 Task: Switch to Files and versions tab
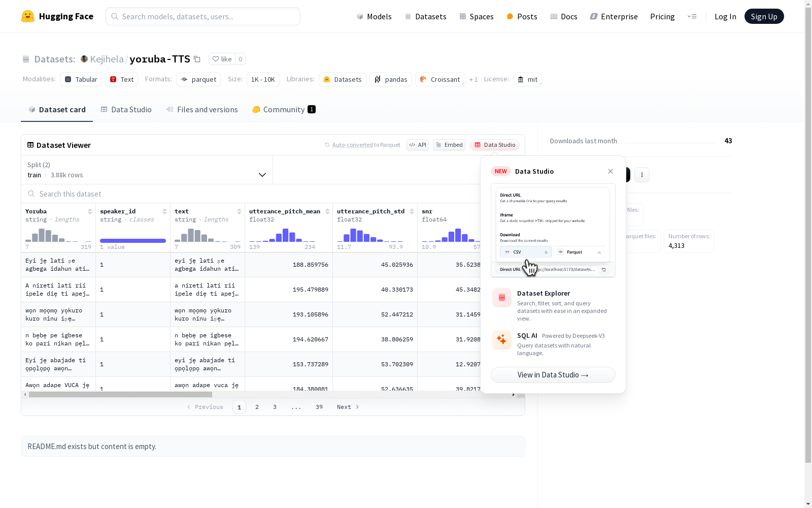(x=202, y=110)
